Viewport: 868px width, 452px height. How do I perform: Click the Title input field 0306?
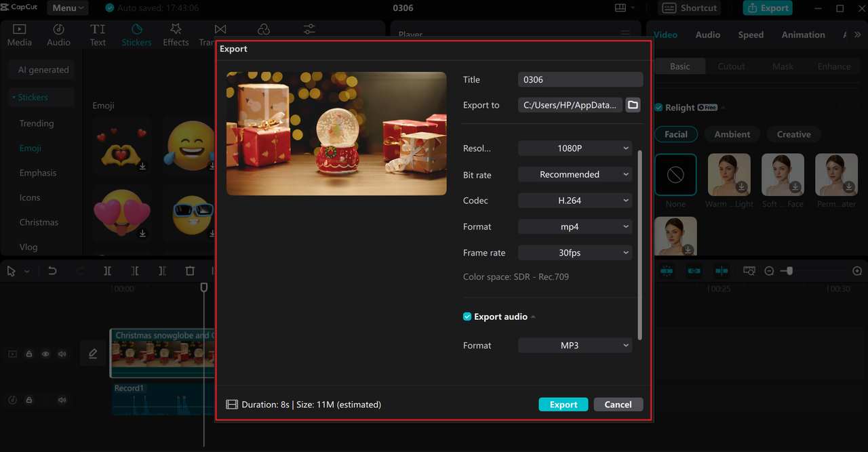point(580,79)
